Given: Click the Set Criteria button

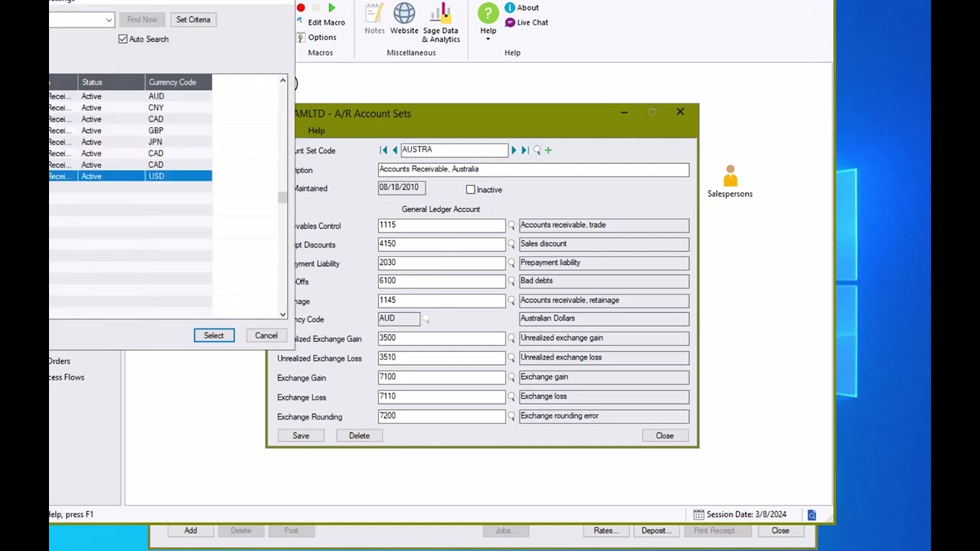Looking at the screenshot, I should (193, 20).
